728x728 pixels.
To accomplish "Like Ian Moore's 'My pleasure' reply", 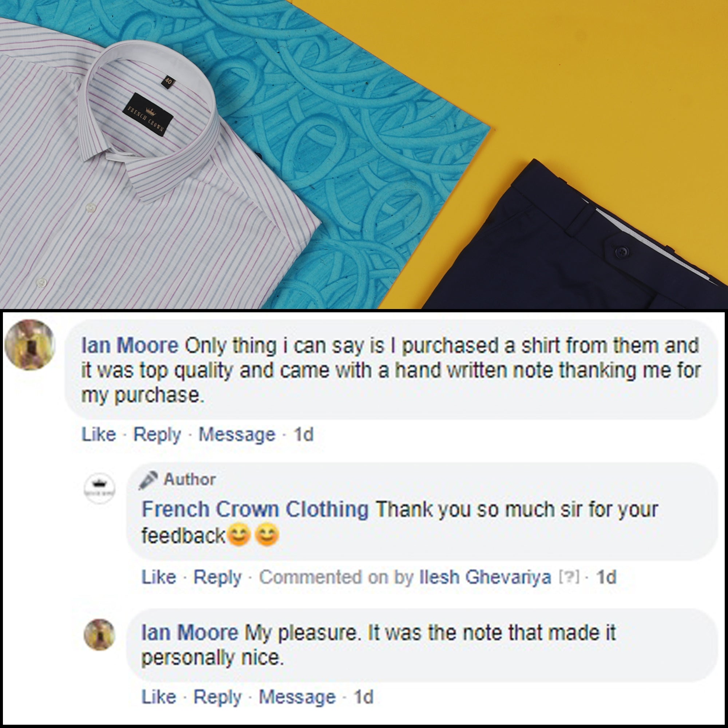I will tap(159, 697).
